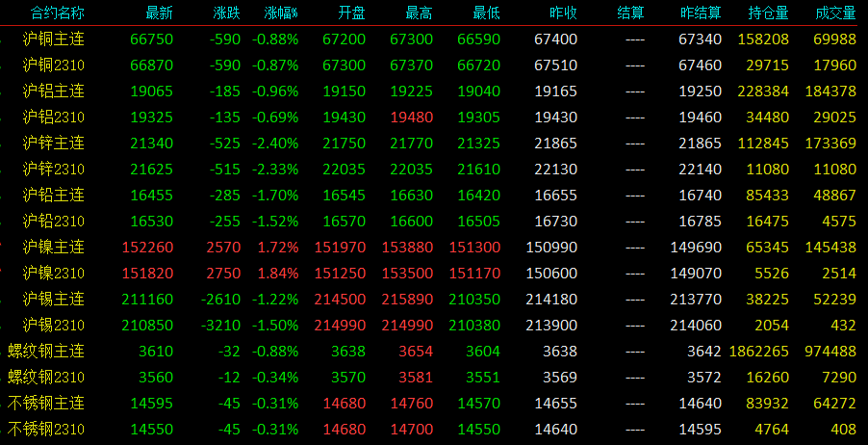Click the 涨跌 column header
This screenshot has width=868, height=445.
pyautogui.click(x=227, y=13)
